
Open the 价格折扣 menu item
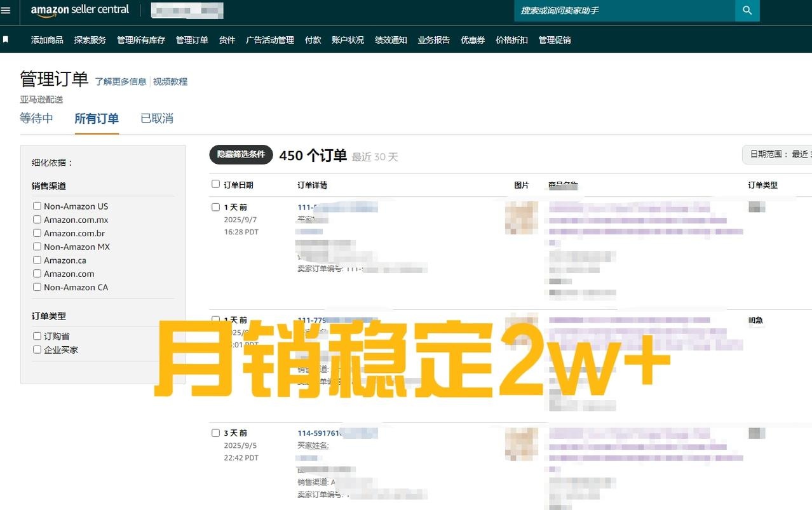tap(511, 40)
